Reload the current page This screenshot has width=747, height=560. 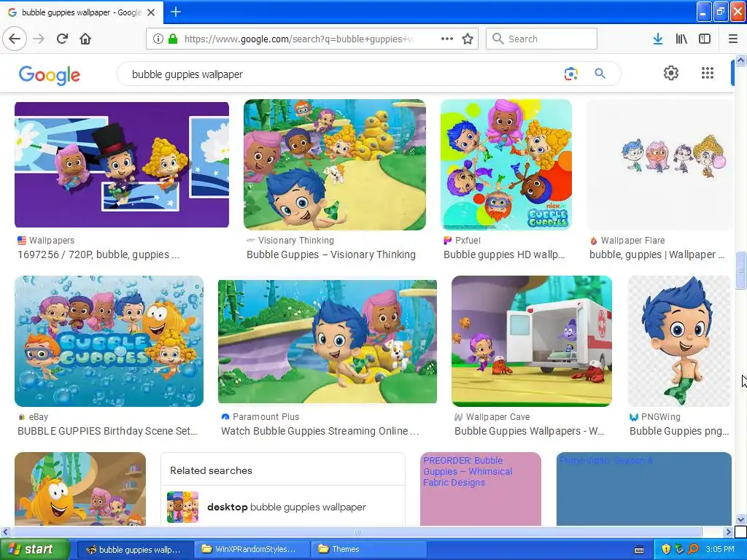click(62, 39)
